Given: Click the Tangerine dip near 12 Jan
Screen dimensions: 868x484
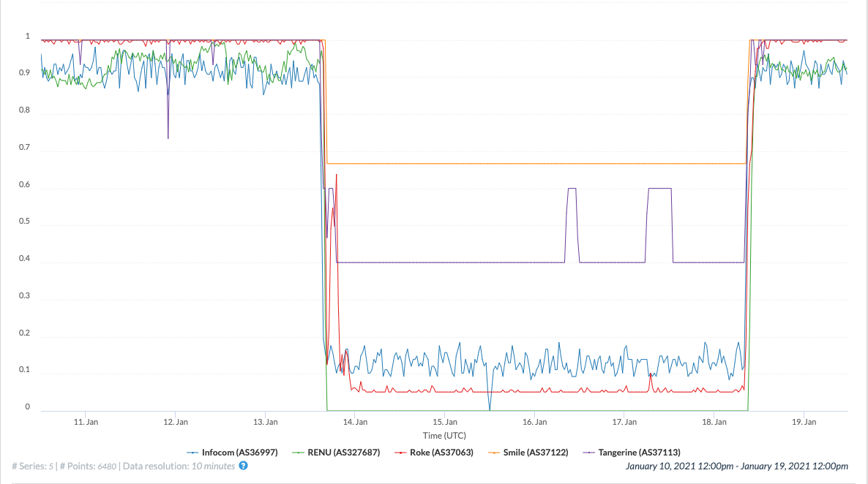Looking at the screenshot, I should (168, 137).
